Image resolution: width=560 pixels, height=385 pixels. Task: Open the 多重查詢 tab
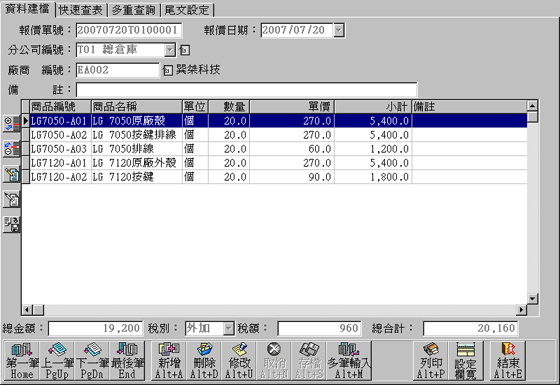134,10
